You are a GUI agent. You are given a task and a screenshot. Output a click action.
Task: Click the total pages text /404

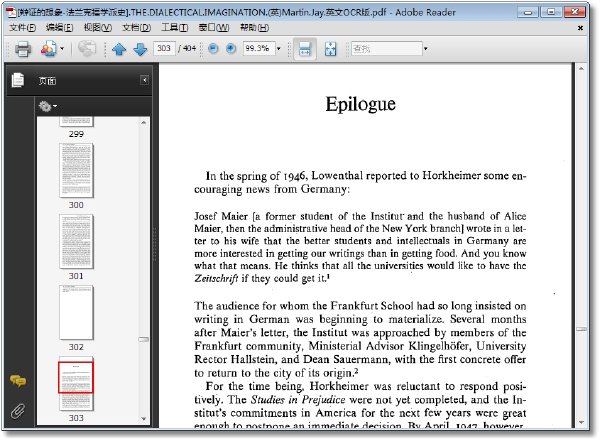click(187, 48)
